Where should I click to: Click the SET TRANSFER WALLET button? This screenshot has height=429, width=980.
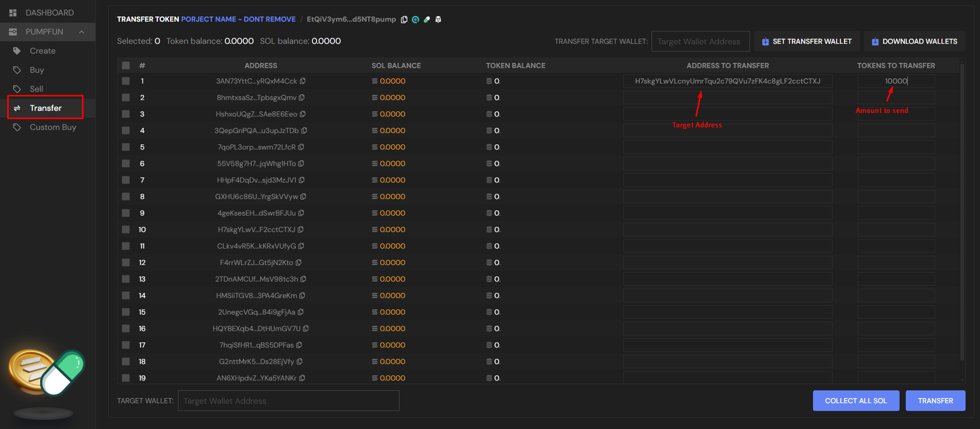(x=807, y=41)
